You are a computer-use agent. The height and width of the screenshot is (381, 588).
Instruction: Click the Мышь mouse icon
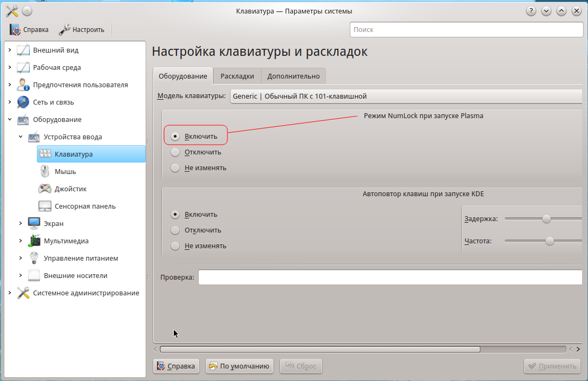click(45, 172)
